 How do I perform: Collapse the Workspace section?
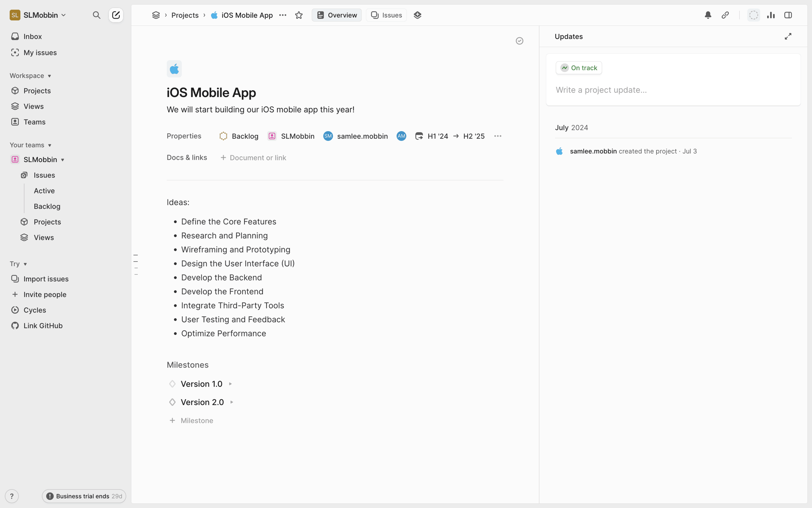[30, 76]
